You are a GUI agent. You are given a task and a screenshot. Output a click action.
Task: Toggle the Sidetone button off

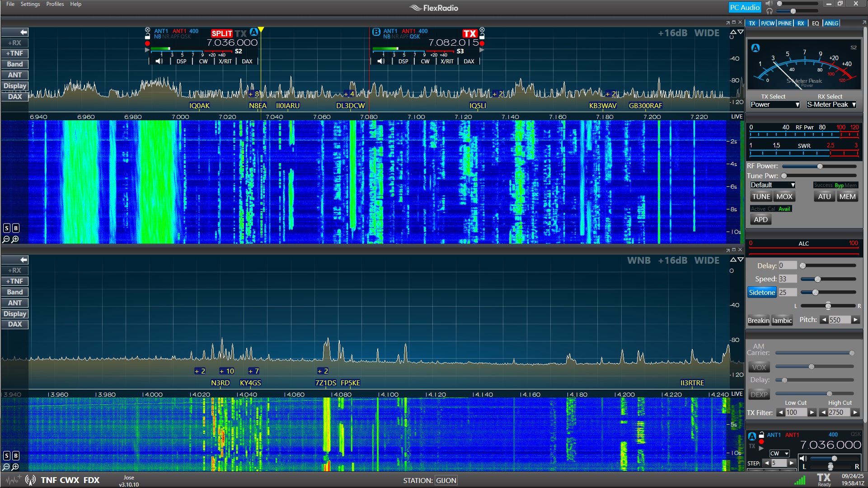(x=761, y=292)
